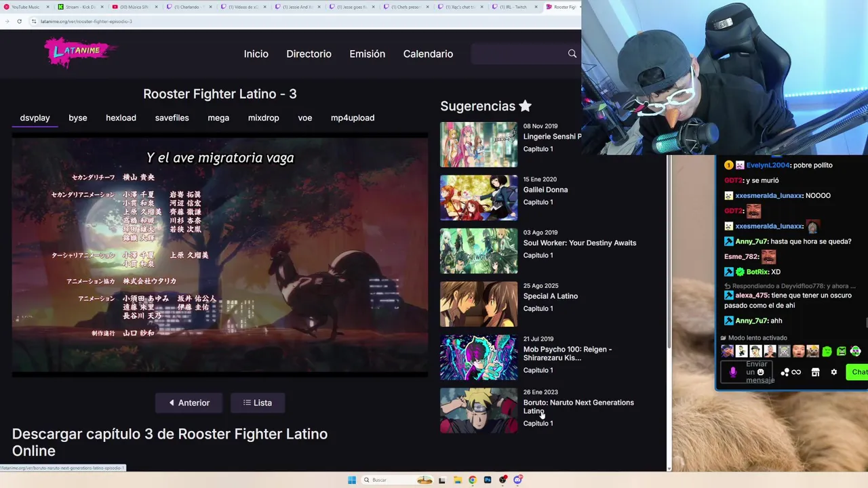This screenshot has height=488, width=868.
Task: Reload the page with the browser refresh icon
Action: (19, 21)
